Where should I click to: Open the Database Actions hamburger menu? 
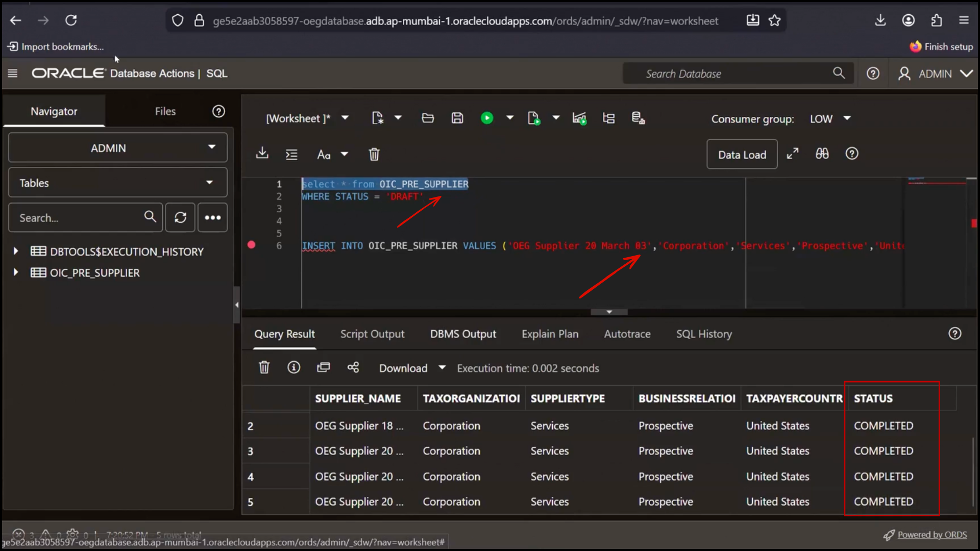pyautogui.click(x=13, y=73)
